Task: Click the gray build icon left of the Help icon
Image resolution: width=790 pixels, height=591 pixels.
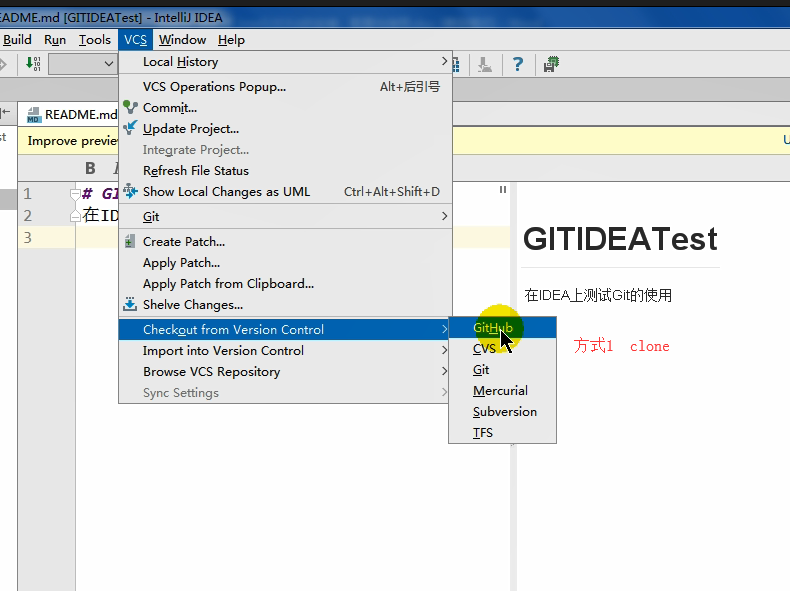Action: click(485, 64)
